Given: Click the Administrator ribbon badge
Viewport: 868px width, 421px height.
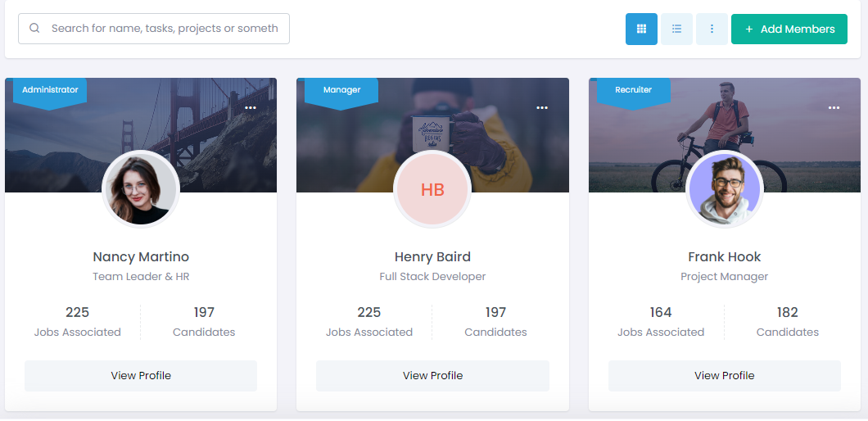Looking at the screenshot, I should point(50,90).
